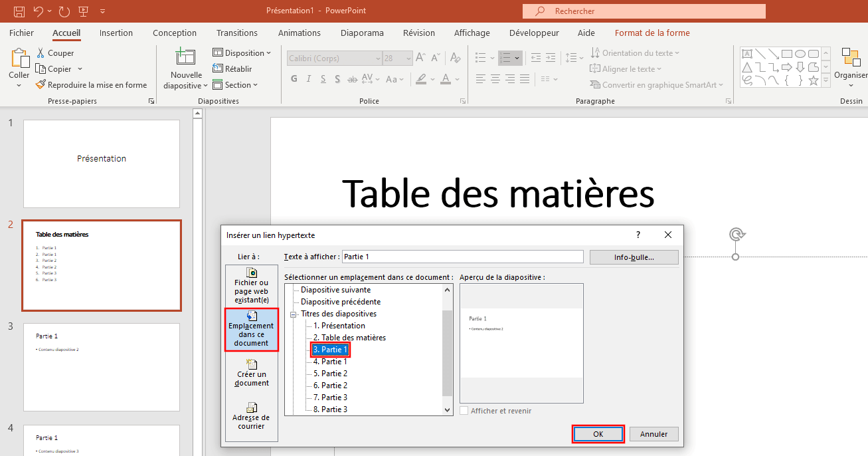Click the Info-bulle... button
This screenshot has height=456, width=868.
coord(634,257)
